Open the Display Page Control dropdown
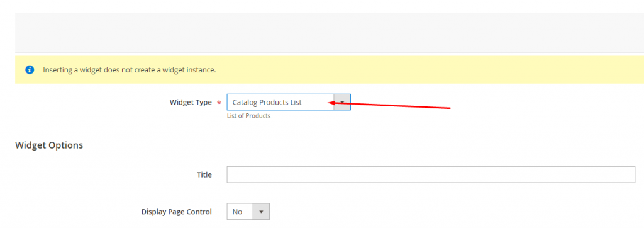Image resolution: width=644 pixels, height=228 pixels. coord(248,212)
